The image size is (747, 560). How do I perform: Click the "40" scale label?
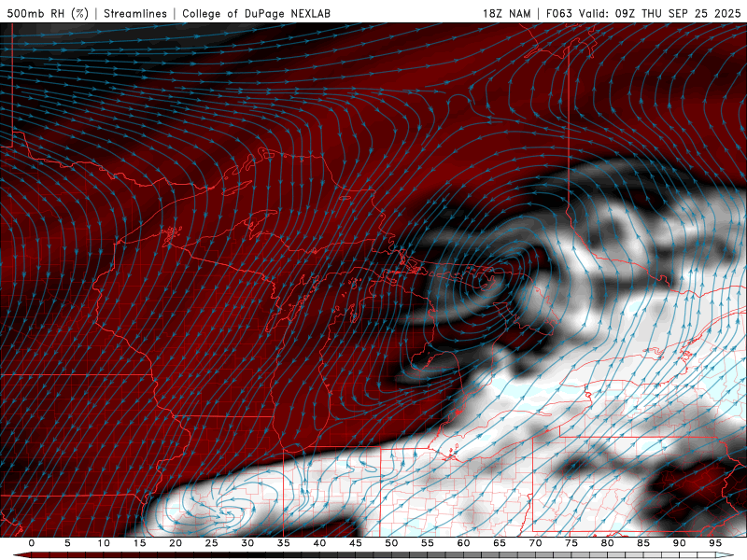[319, 543]
